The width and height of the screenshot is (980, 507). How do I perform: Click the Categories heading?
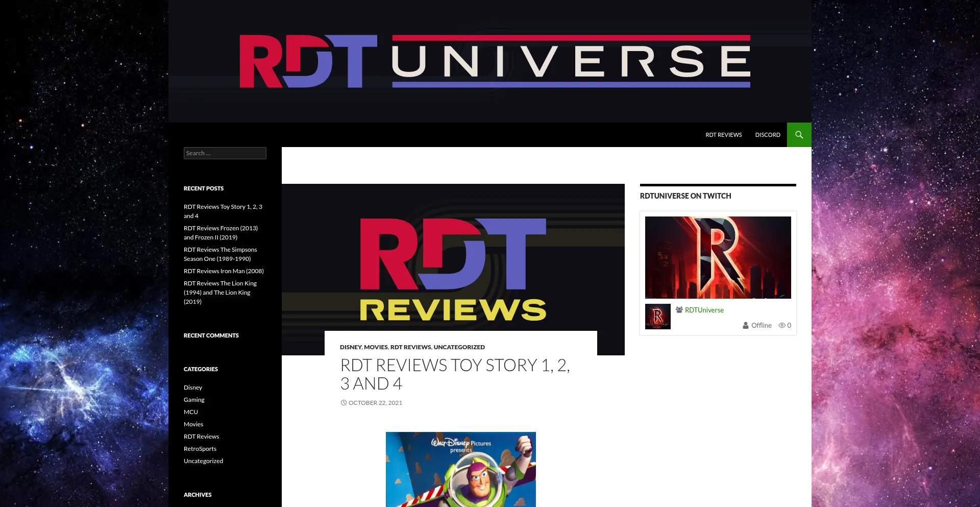201,369
